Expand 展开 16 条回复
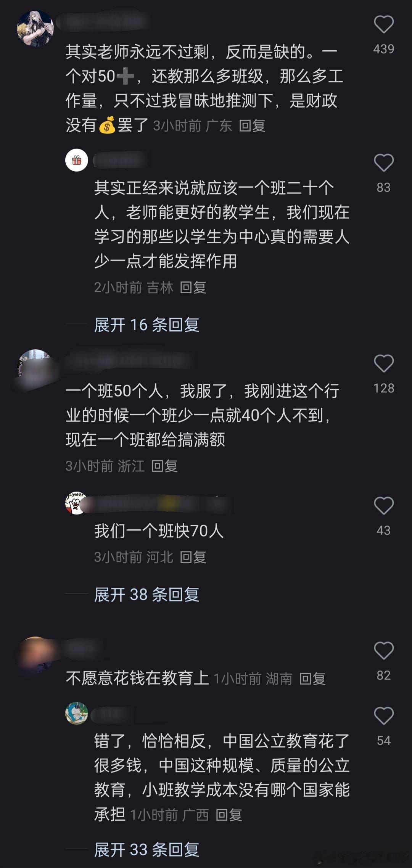Screen dimensions: 412x868 coord(147,325)
